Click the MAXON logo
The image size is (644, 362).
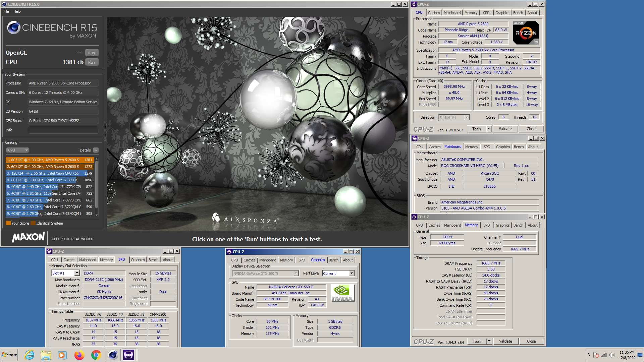(x=28, y=237)
